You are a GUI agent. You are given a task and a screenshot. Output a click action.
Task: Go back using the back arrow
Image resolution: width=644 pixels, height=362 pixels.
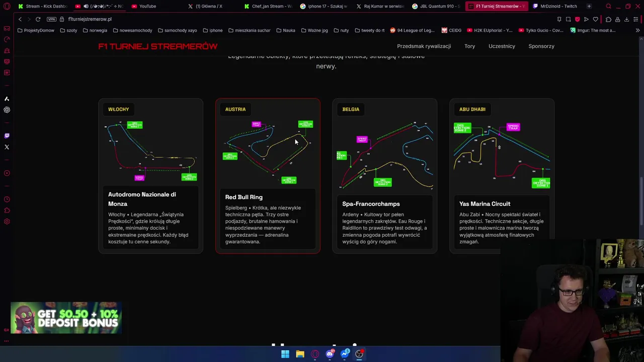tap(20, 19)
